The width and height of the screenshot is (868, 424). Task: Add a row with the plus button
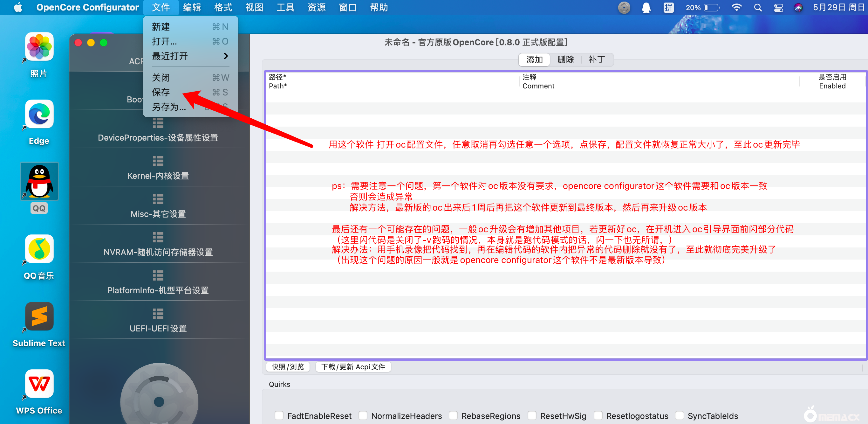pyautogui.click(x=862, y=368)
